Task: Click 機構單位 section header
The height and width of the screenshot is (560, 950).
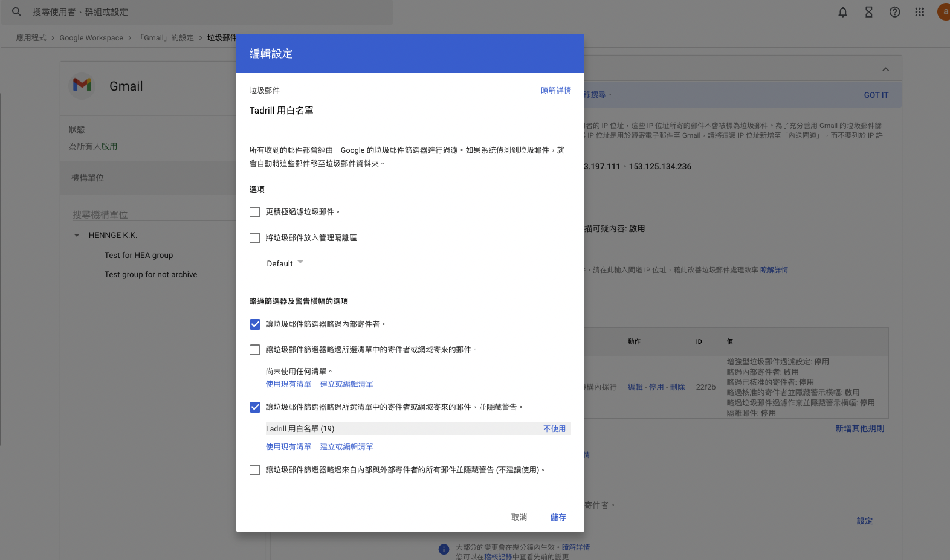Action: point(88,178)
